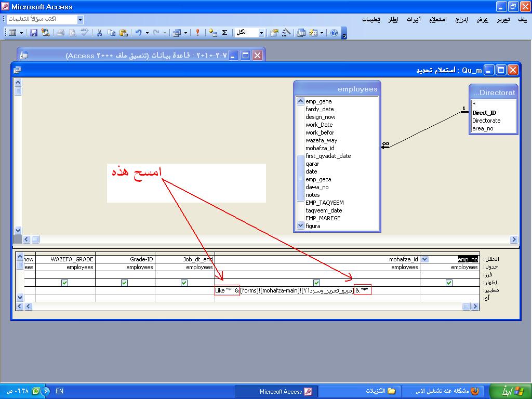Expand the Query Type dropdown arrow
Viewport: 532px width, 399px height.
pos(185,33)
